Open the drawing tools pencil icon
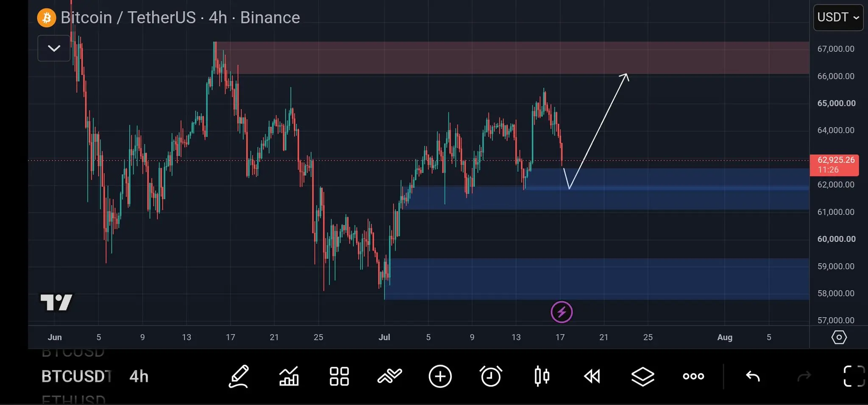868x405 pixels. pos(239,376)
